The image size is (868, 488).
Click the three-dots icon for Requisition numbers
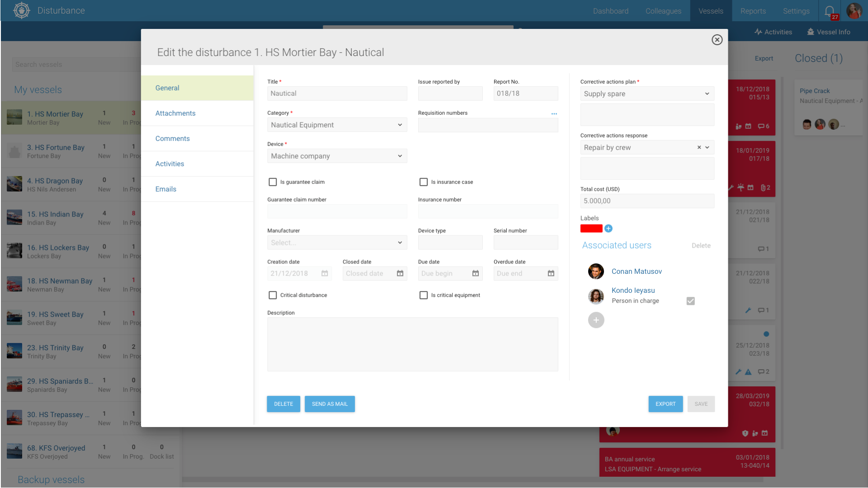coord(554,113)
